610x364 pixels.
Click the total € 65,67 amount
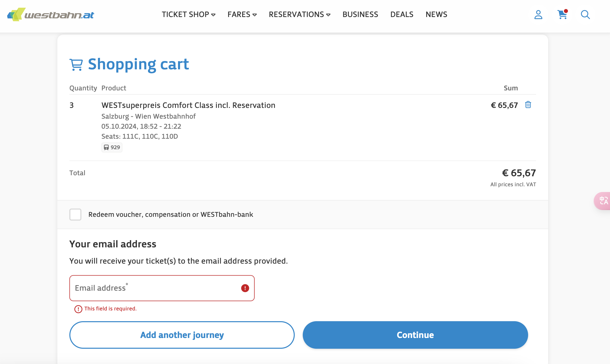519,173
